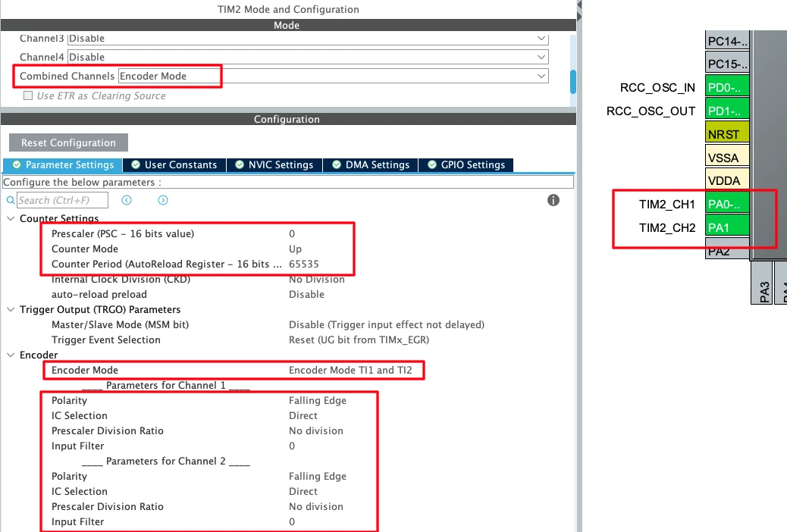Select the PA1 pin assigned to TIM2_CH2
787x532 pixels.
point(727,227)
